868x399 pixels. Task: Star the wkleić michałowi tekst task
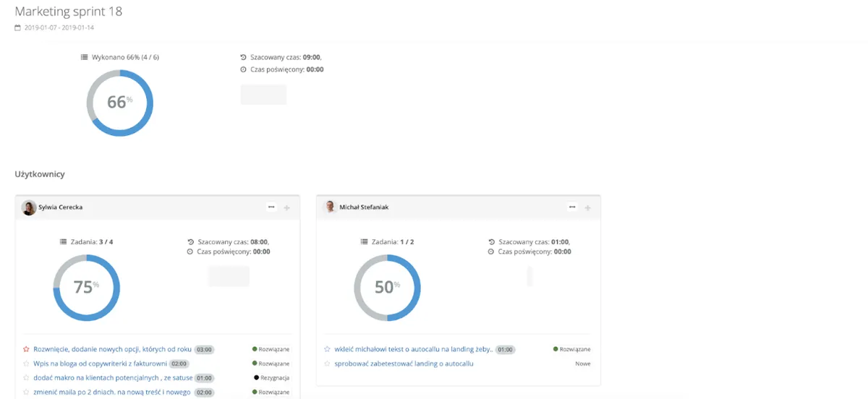point(327,349)
